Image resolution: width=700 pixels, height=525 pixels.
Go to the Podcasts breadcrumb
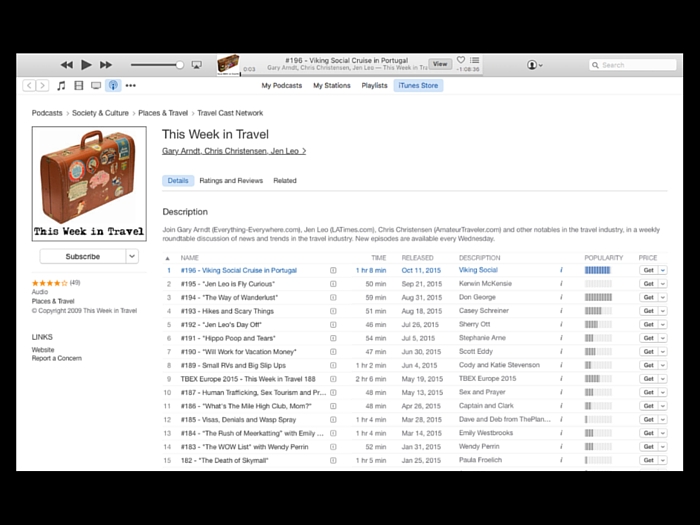point(47,113)
